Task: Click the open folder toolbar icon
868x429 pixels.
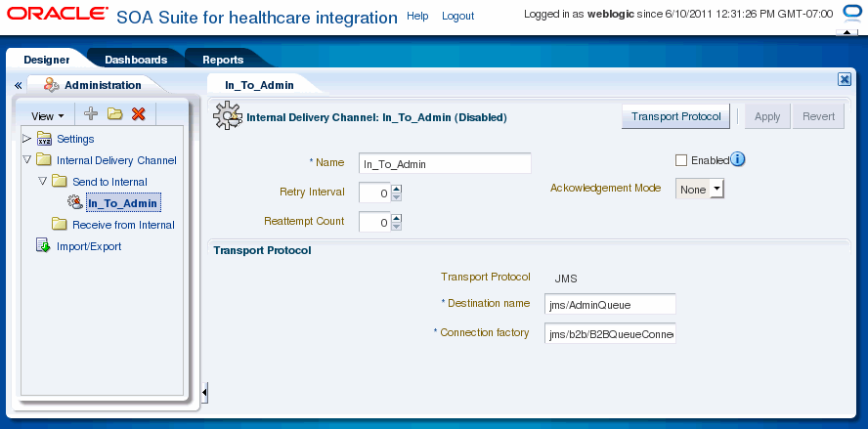Action: (114, 114)
